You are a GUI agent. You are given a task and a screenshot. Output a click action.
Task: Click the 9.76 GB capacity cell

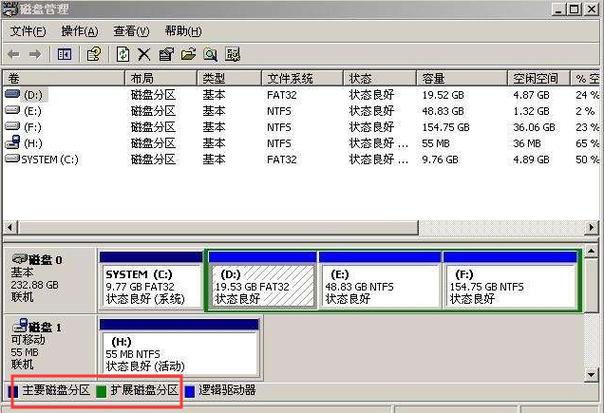[x=440, y=159]
